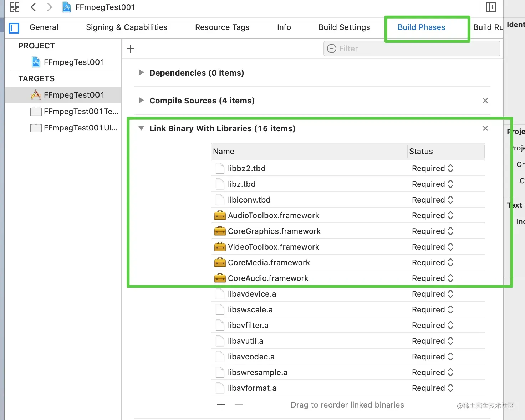Add a library with the plus button
This screenshot has width=525, height=420.
pos(221,405)
